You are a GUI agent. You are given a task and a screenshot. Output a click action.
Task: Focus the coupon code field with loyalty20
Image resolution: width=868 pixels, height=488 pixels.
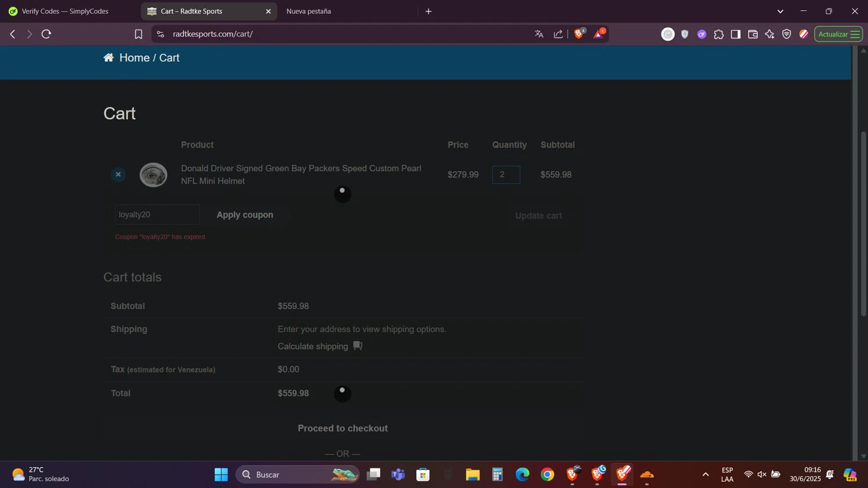pyautogui.click(x=157, y=215)
